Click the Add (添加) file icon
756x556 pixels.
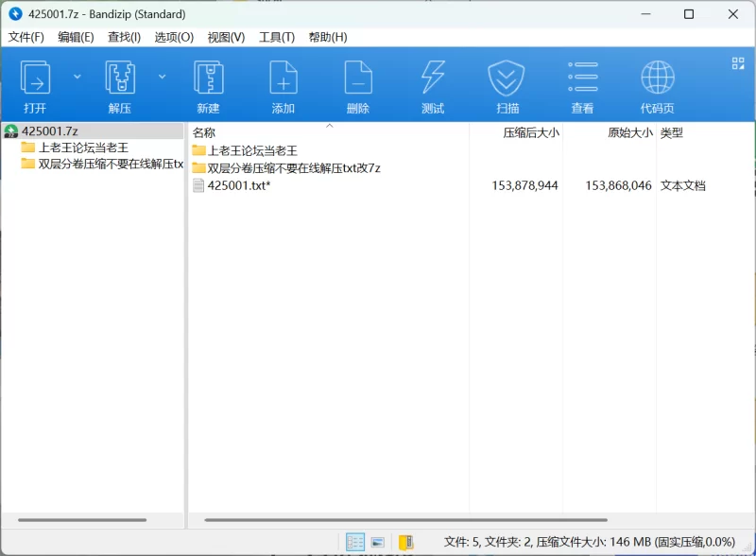coord(283,78)
